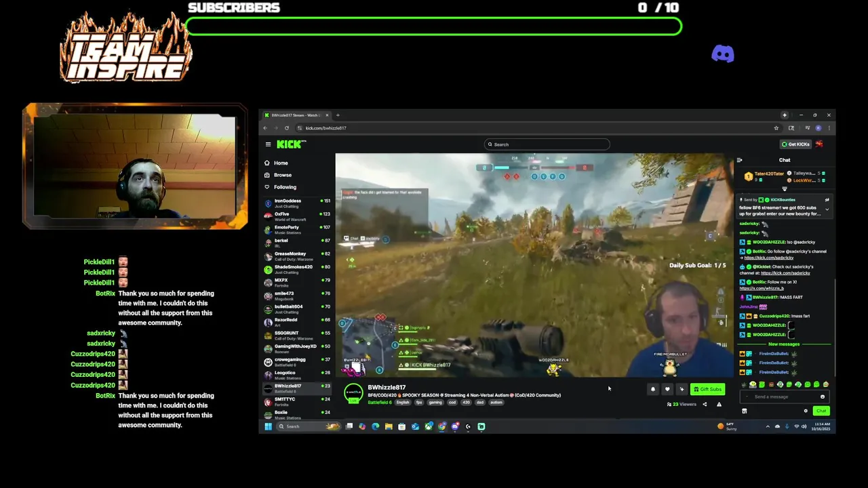Image resolution: width=868 pixels, height=488 pixels.
Task: Click the subscribers goal progress bar
Action: [433, 26]
